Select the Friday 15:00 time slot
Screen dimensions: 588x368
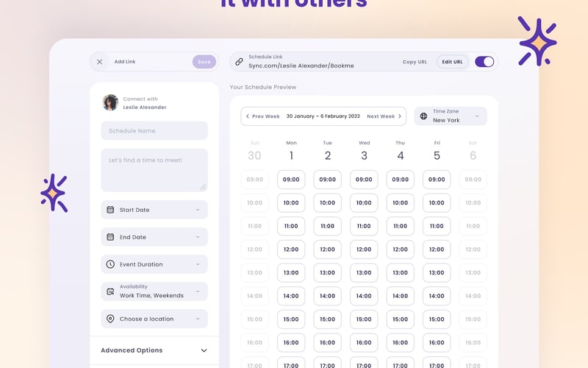(x=437, y=319)
